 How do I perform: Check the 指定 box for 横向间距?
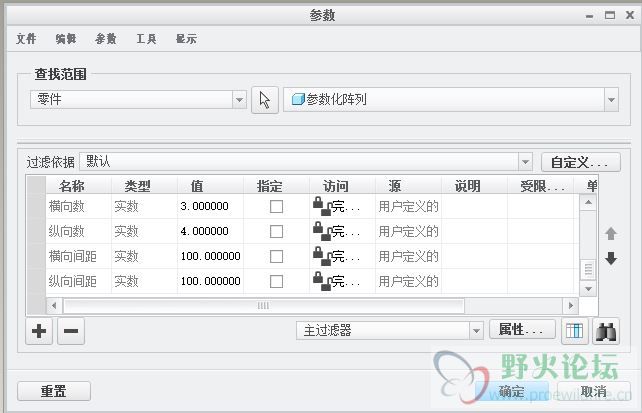[276, 256]
